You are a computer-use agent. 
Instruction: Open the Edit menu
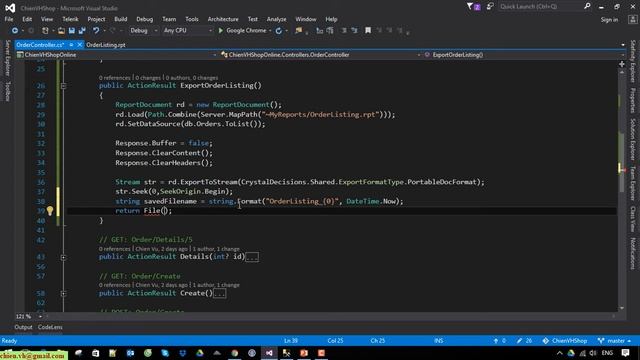coord(27,19)
